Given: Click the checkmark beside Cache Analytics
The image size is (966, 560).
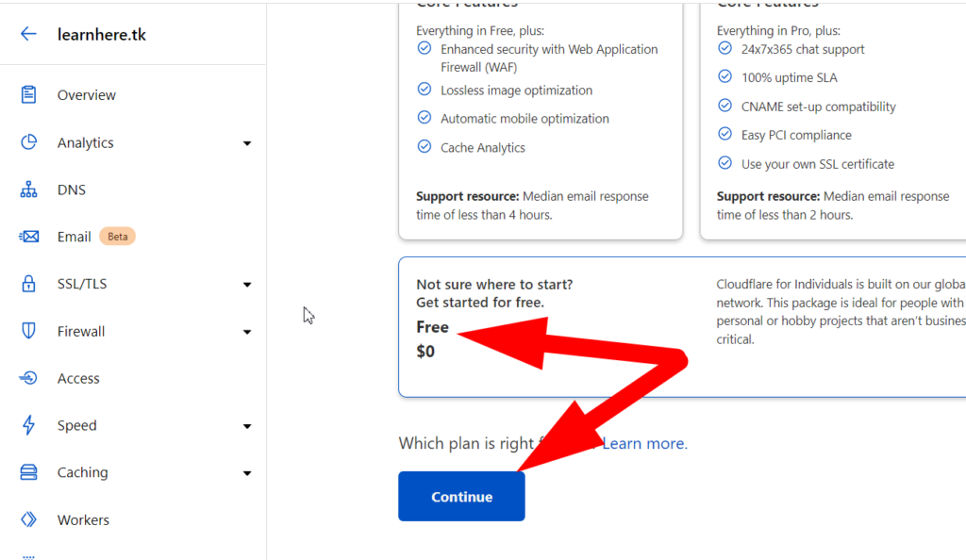Looking at the screenshot, I should [425, 146].
